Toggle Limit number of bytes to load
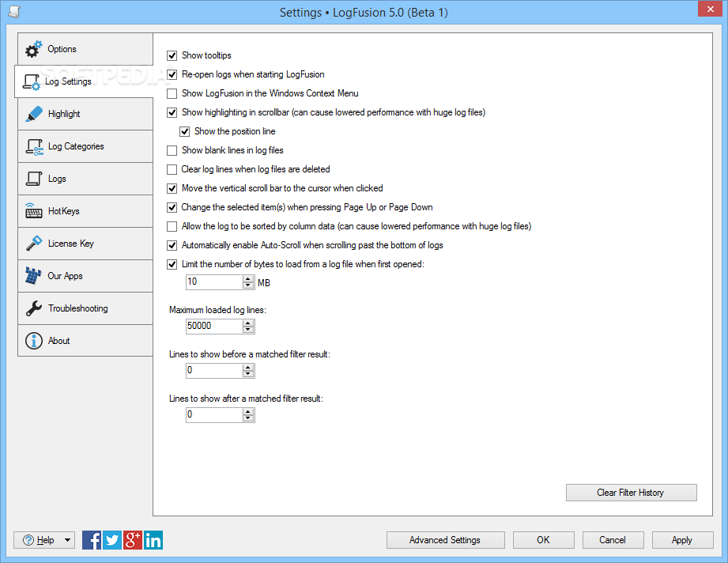The height and width of the screenshot is (563, 728). 172,265
